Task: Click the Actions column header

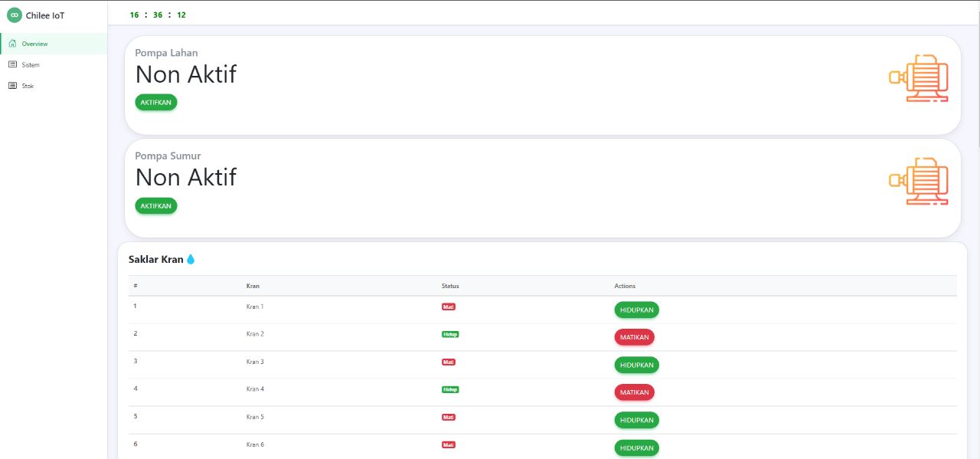Action: click(x=625, y=286)
